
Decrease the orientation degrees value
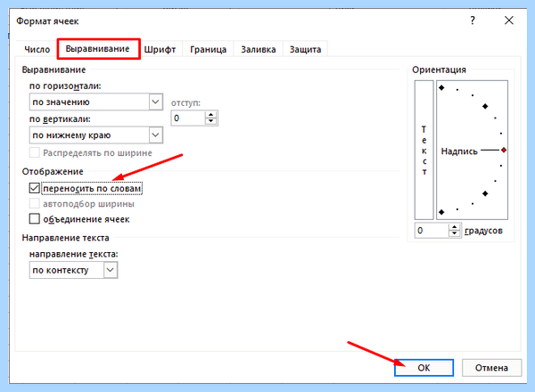pyautogui.click(x=454, y=233)
